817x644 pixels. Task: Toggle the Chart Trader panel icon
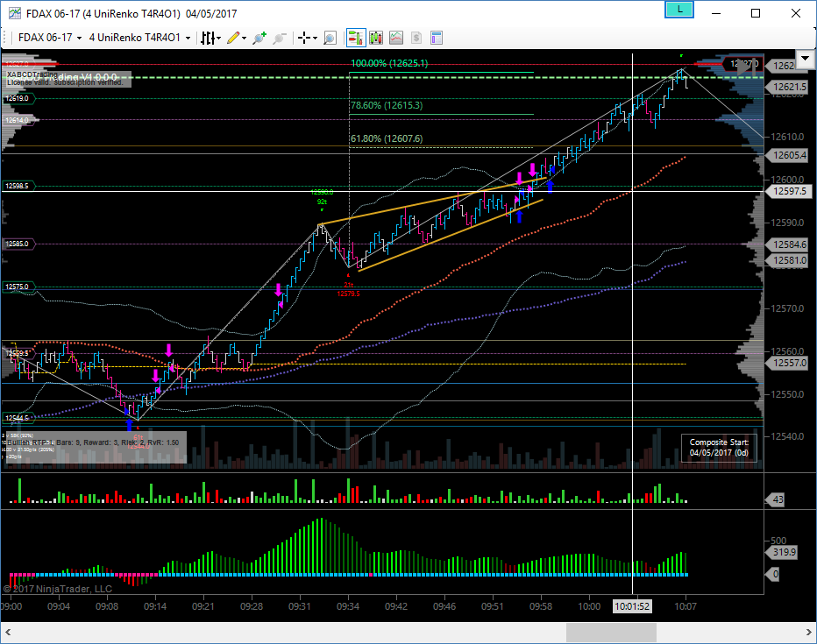pos(356,38)
